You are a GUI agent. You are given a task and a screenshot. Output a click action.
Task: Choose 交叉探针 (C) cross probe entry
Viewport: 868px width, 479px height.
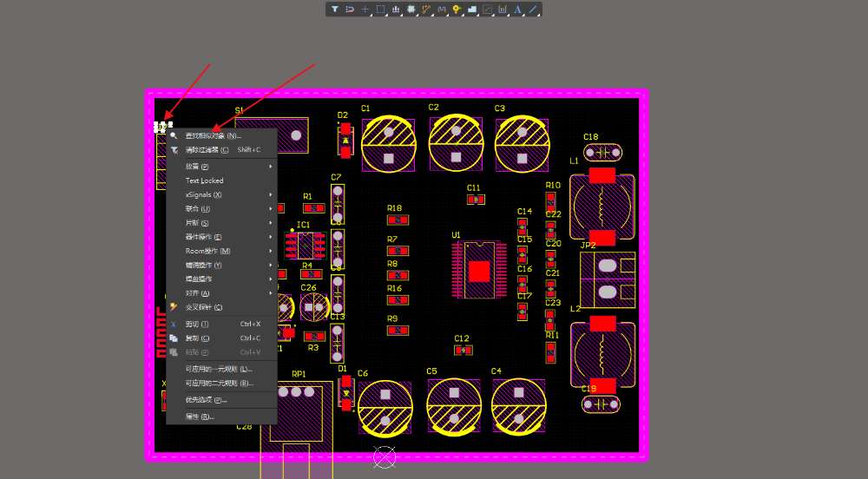(221, 307)
